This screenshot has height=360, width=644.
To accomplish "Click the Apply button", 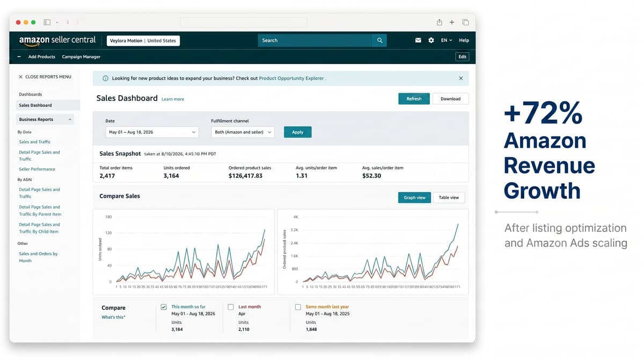I will click(x=297, y=132).
